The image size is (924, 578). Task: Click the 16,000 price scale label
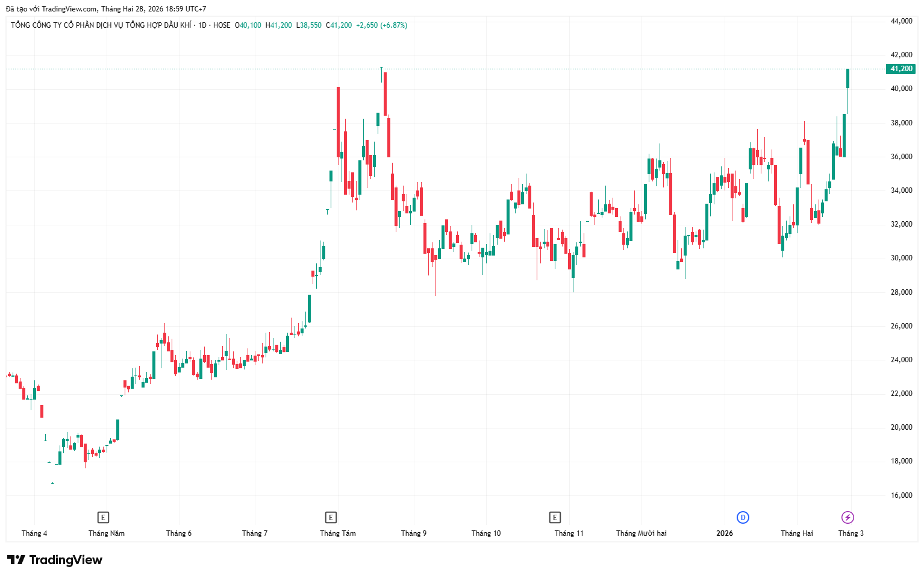(901, 495)
